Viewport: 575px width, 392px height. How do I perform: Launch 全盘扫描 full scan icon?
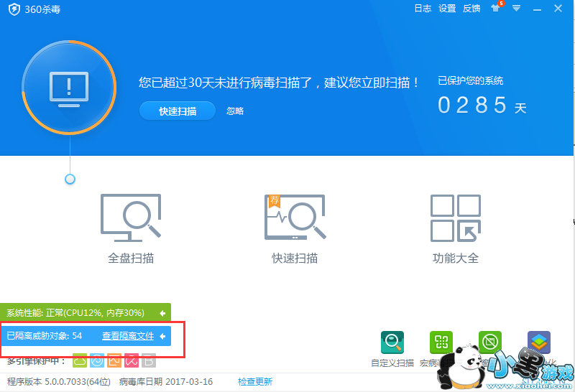131,218
